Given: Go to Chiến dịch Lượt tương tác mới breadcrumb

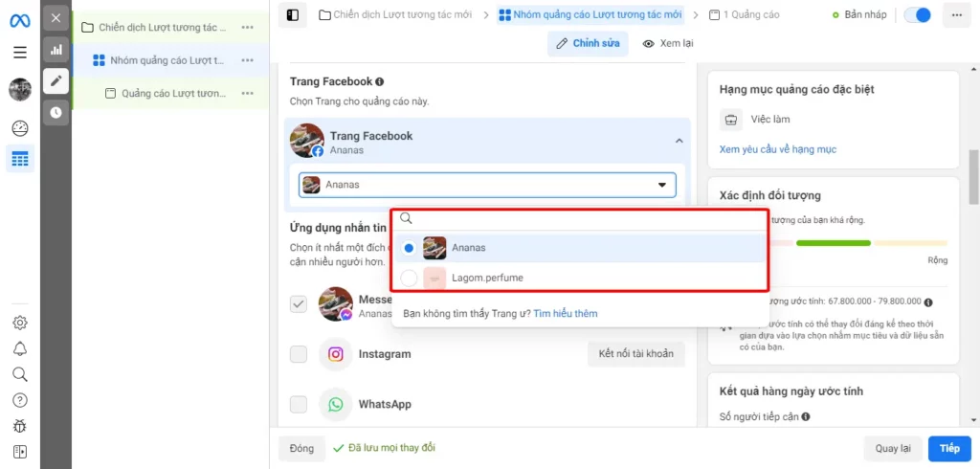Looking at the screenshot, I should tap(395, 14).
